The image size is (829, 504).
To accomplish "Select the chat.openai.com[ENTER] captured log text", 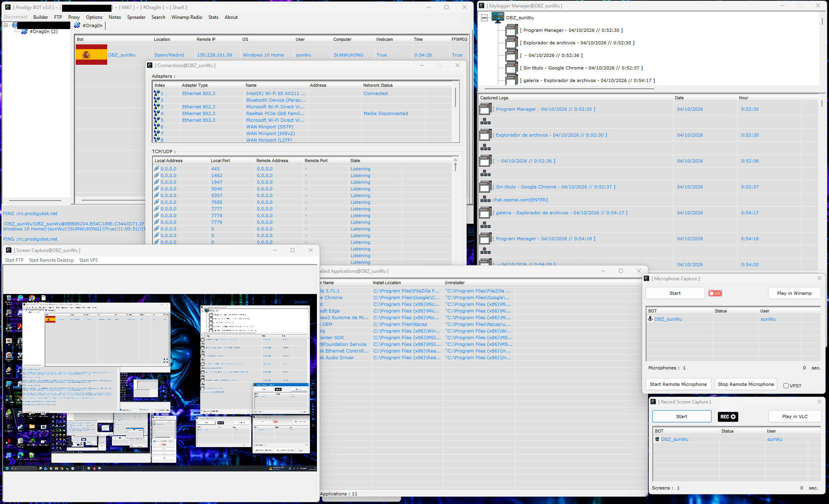I will point(520,200).
